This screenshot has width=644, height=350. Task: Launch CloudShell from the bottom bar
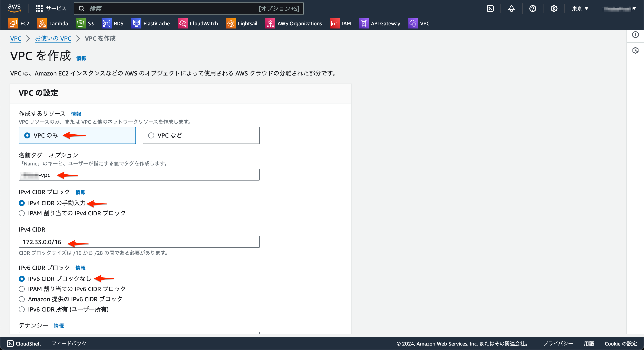(24, 343)
